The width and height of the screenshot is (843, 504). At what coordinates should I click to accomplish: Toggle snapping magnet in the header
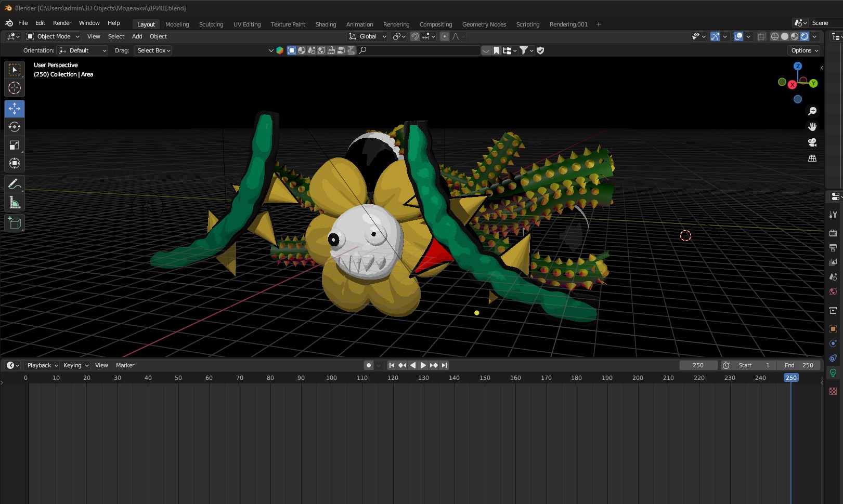click(x=415, y=36)
